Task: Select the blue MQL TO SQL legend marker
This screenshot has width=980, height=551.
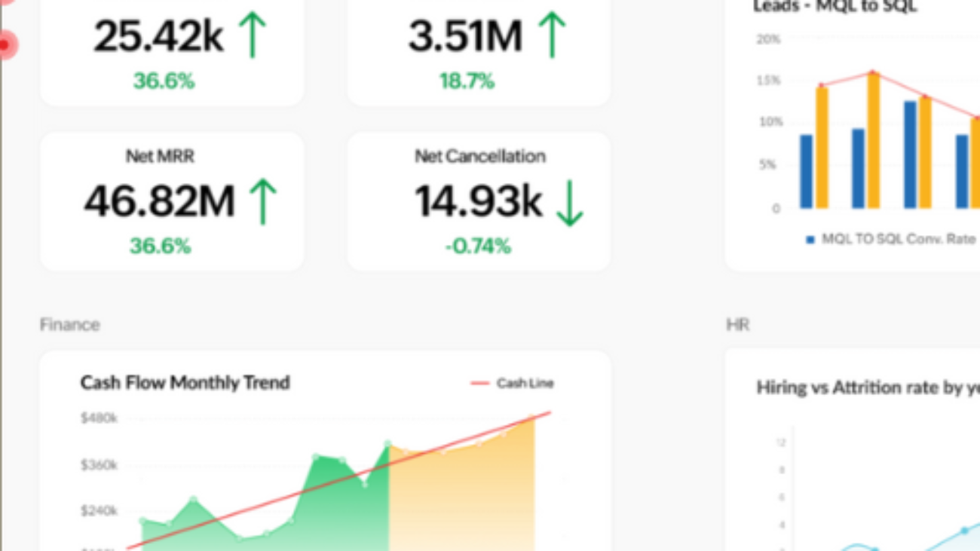Action: 810,240
